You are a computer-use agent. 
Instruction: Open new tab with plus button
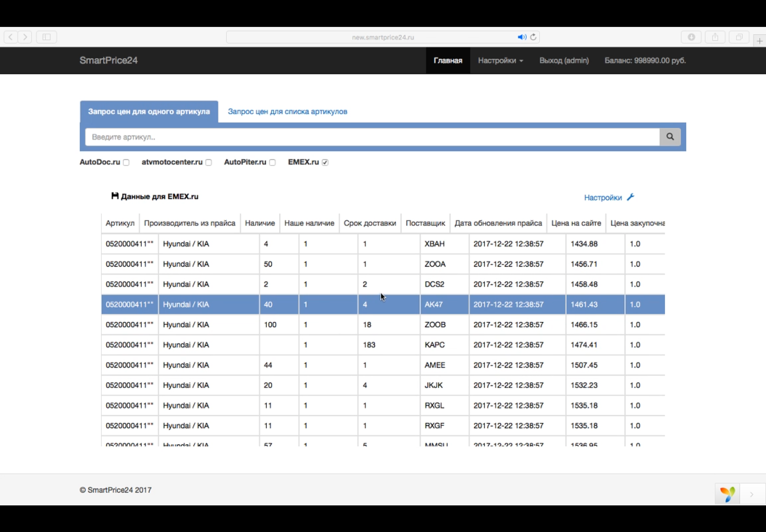coord(759,41)
